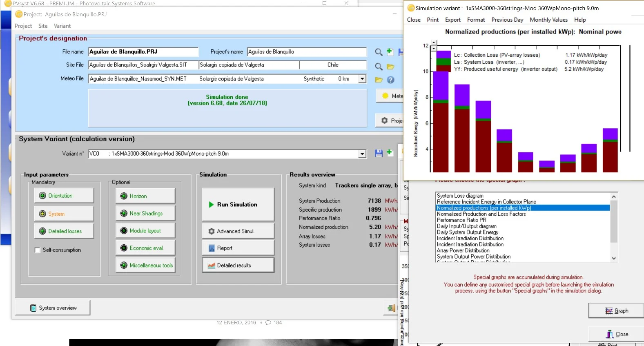Click Close in the simulation variant menu bar

point(414,20)
